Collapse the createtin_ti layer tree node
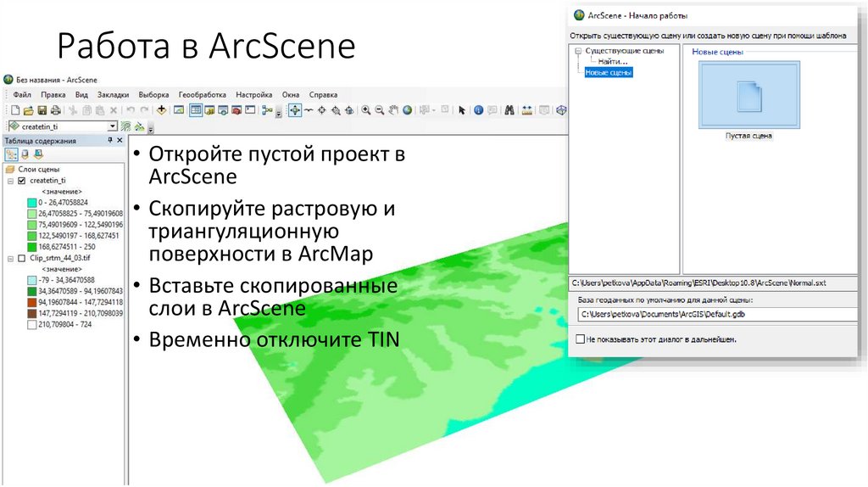 10,182
